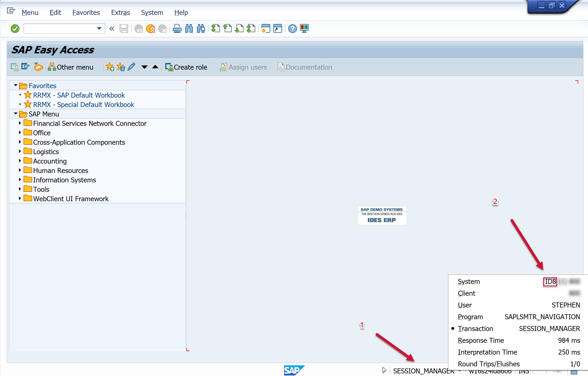The image size is (588, 376).
Task: Expand the Human Resources folder
Action: tap(20, 170)
